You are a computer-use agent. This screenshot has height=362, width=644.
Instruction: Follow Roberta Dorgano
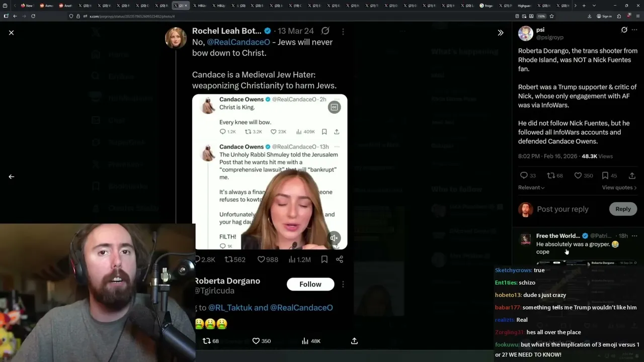coord(310,284)
